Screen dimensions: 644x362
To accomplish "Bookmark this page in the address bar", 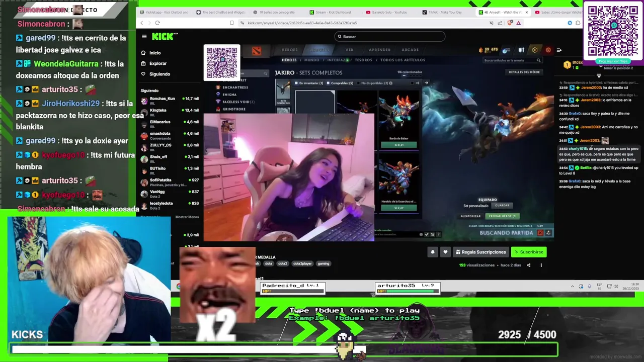I will 231,23.
